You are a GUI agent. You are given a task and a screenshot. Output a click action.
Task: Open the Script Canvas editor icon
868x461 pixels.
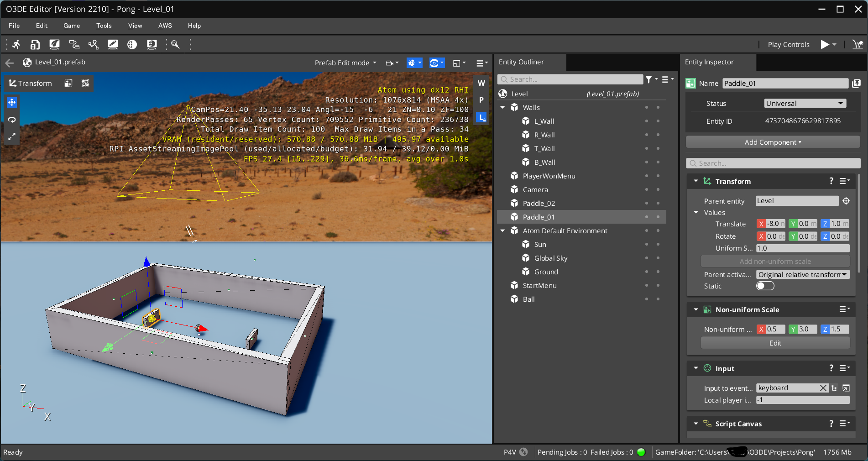74,44
